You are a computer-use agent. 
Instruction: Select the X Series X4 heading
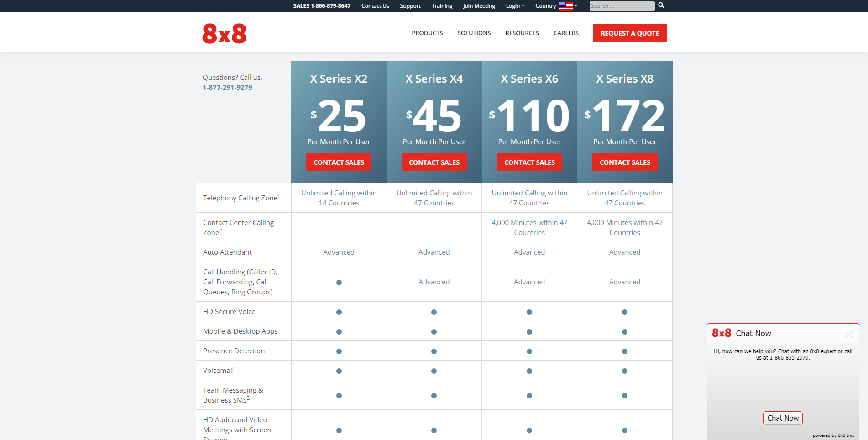434,79
